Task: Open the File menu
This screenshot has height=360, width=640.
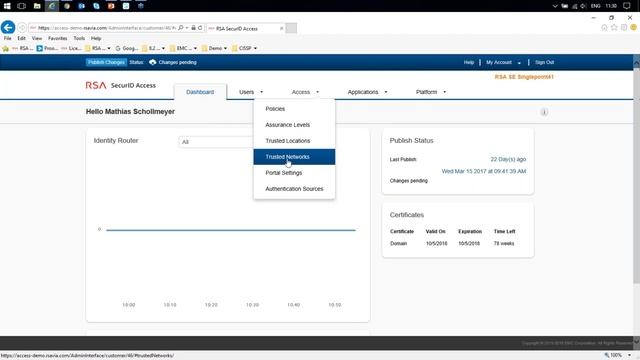Action: click(7, 38)
